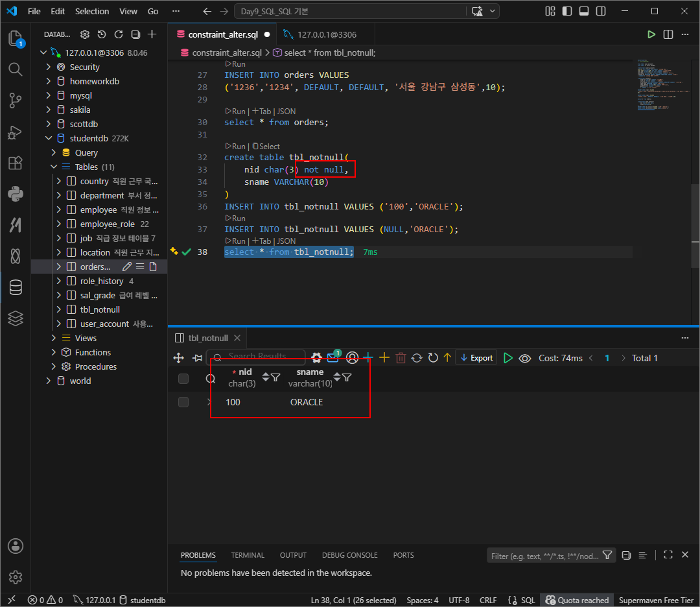Open result settings gear icon
The width and height of the screenshot is (700, 607).
(316, 358)
